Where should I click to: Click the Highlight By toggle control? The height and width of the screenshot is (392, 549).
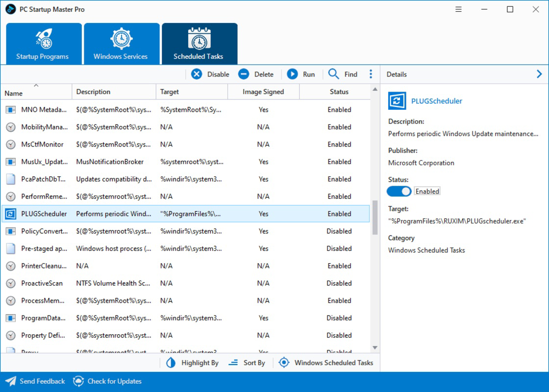(x=171, y=363)
